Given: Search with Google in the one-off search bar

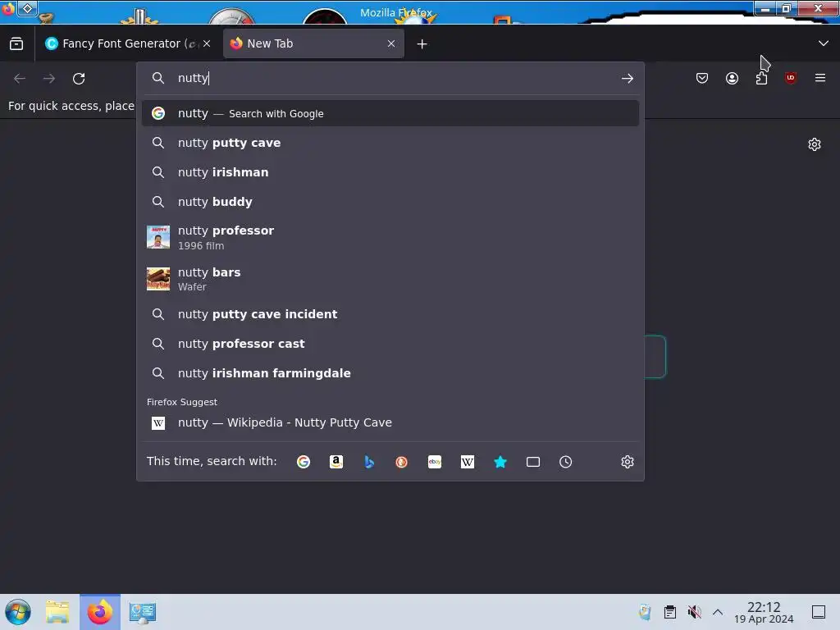Looking at the screenshot, I should [x=304, y=462].
